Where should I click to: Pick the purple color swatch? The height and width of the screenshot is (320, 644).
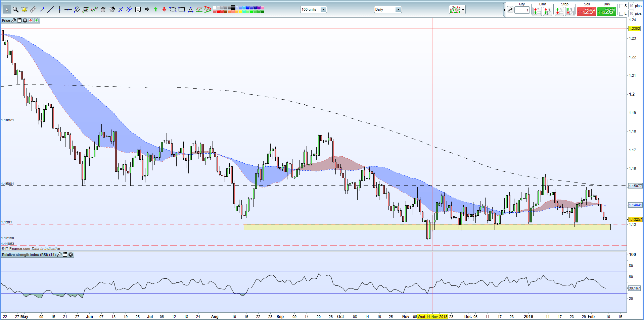[259, 8]
